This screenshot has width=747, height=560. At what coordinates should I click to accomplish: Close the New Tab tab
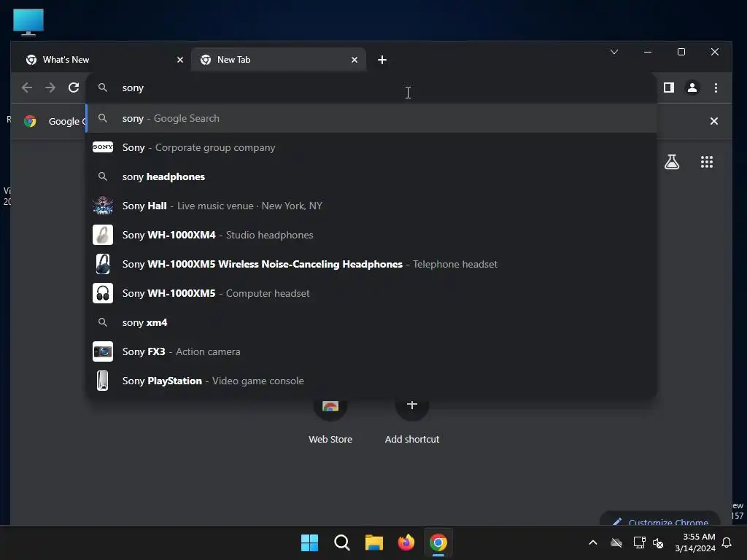point(355,60)
